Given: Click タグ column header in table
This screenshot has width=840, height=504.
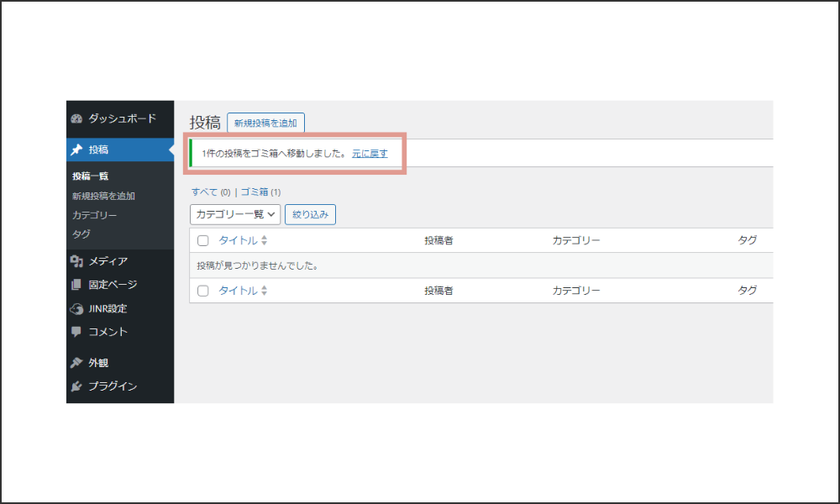Looking at the screenshot, I should tap(748, 240).
